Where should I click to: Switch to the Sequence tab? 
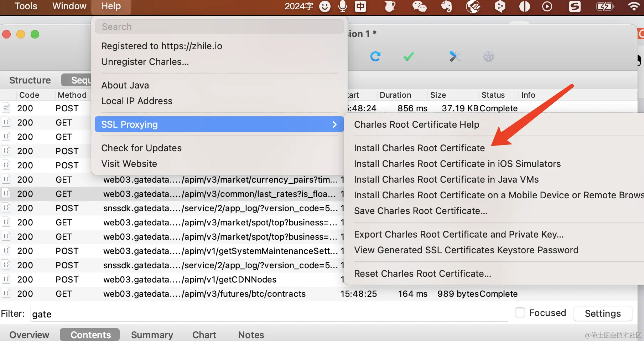pos(77,80)
